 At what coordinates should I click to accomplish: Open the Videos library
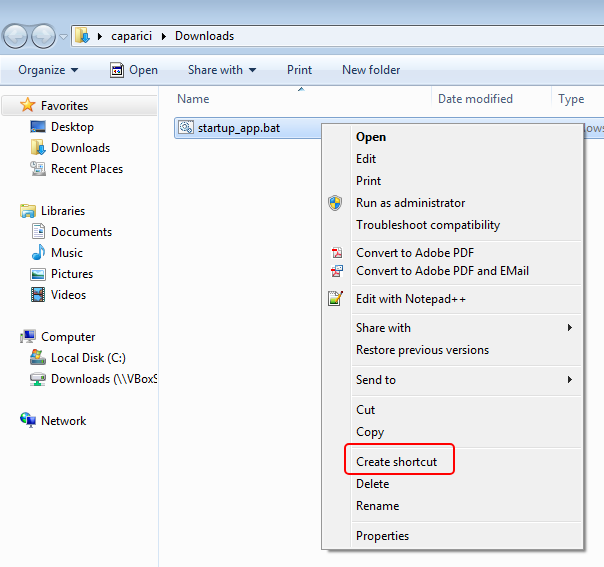[68, 295]
